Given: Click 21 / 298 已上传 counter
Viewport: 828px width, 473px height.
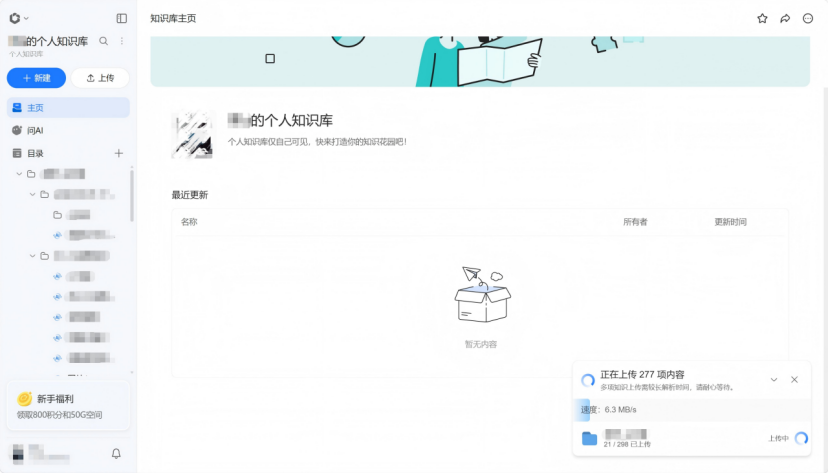Looking at the screenshot, I should (627, 444).
